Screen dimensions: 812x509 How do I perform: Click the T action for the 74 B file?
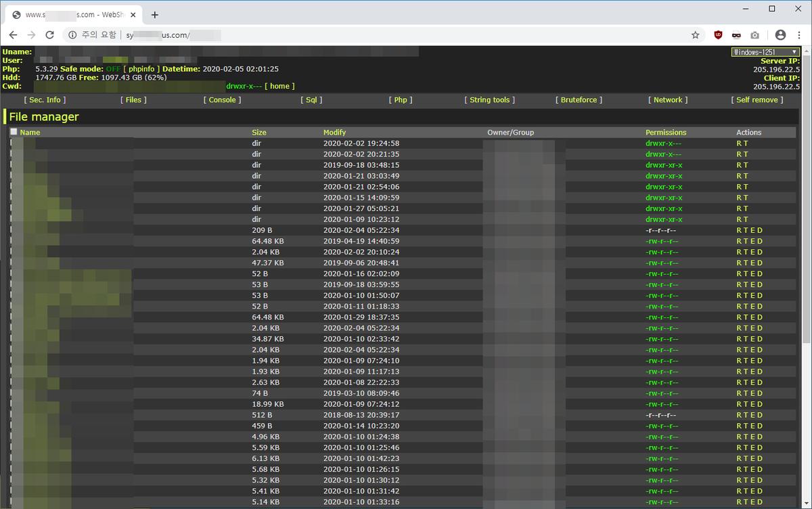pos(746,393)
